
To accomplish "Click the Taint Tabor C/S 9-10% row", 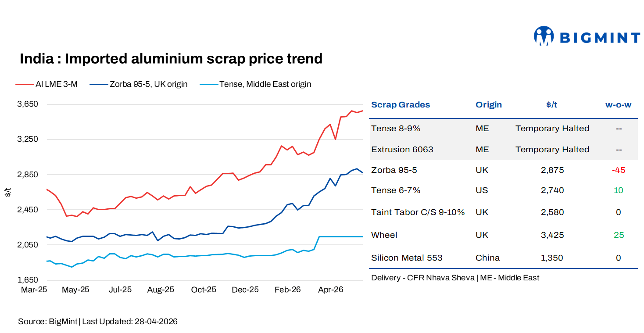I will [x=418, y=212].
